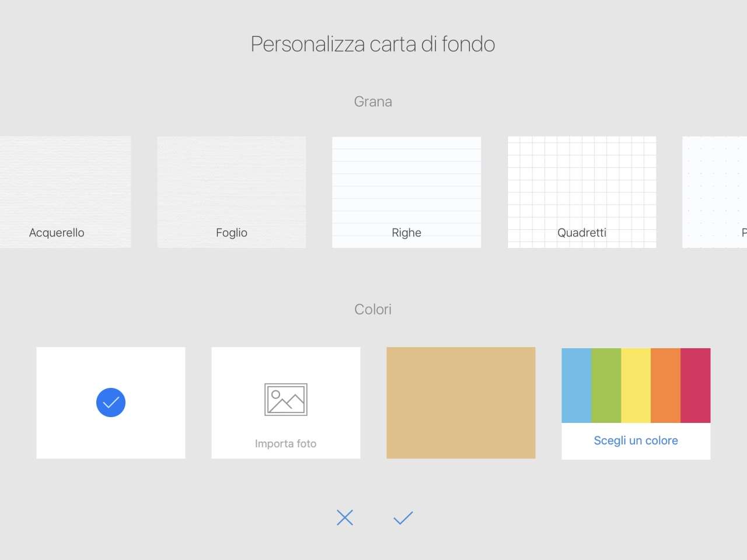
Task: Click the blue checkmark circle on the white swatch
Action: point(111,402)
